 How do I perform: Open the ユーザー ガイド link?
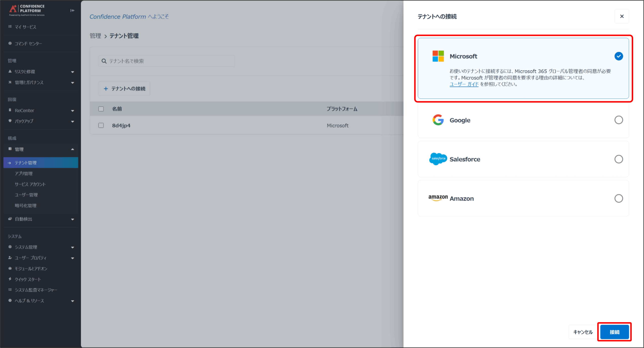point(464,84)
